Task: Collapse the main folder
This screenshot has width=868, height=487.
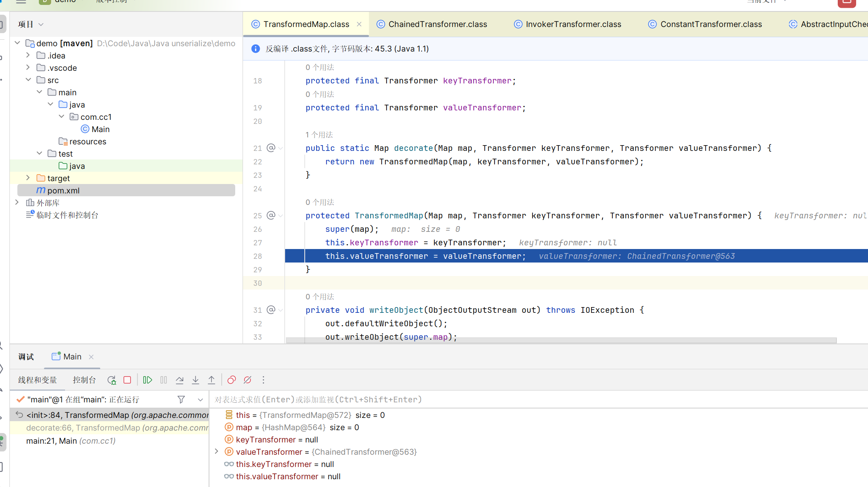Action: tap(39, 92)
